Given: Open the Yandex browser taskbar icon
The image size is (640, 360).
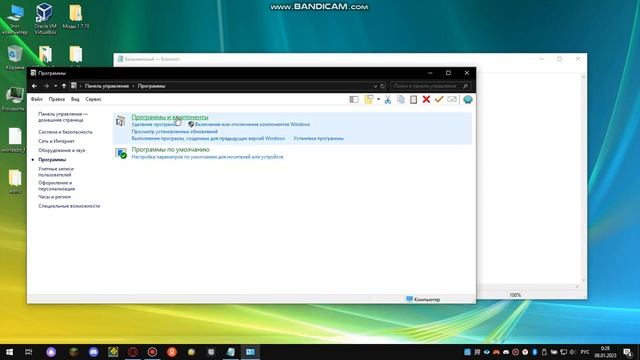Looking at the screenshot, I should click(x=172, y=352).
